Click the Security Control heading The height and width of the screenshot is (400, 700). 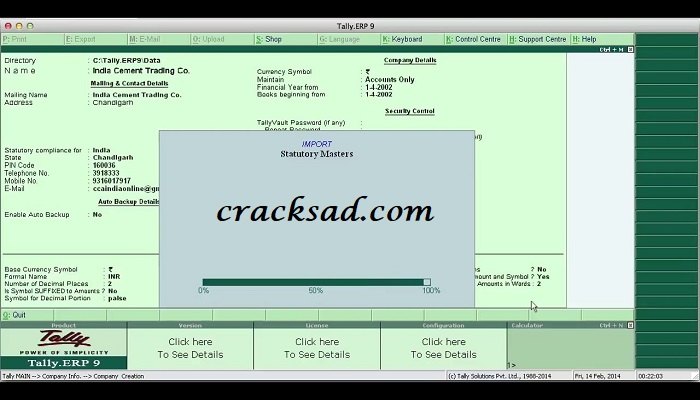click(x=410, y=111)
